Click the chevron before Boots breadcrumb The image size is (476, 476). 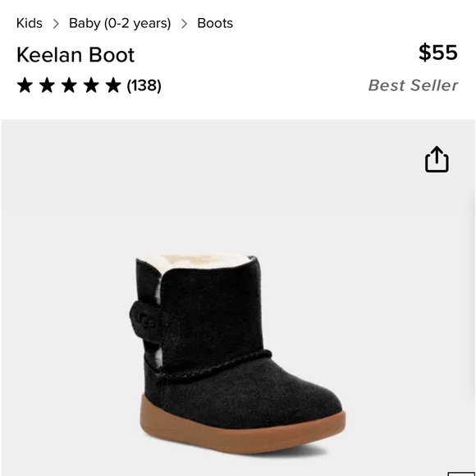[184, 23]
